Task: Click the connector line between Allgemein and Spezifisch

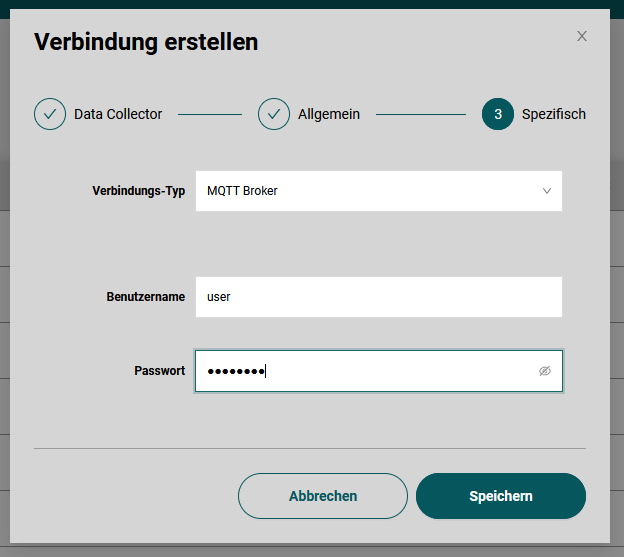Action: (421, 114)
